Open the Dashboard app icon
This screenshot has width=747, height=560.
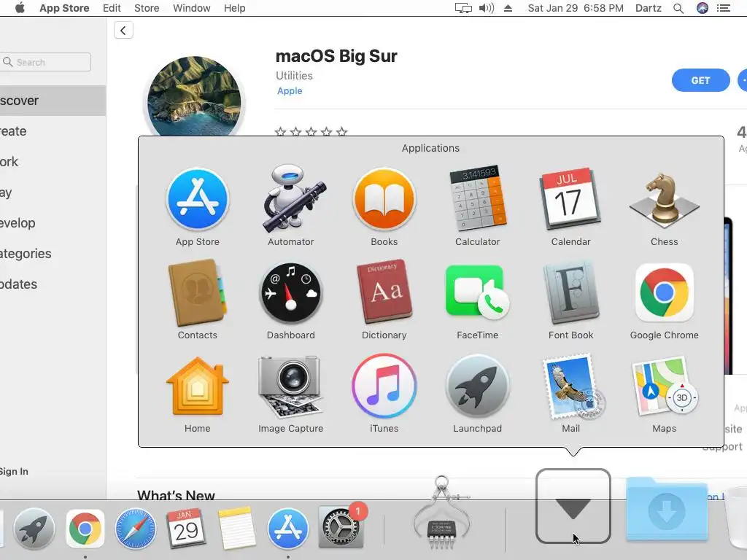pyautogui.click(x=290, y=293)
